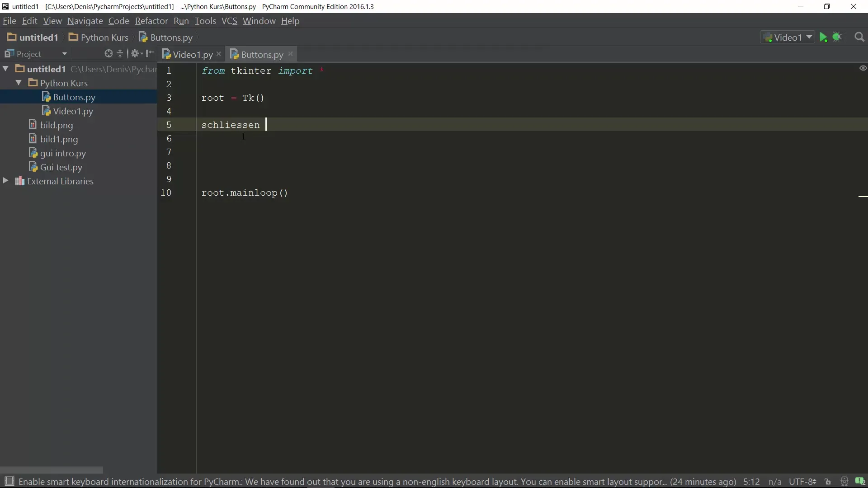The height and width of the screenshot is (488, 868).
Task: Collapse the Python Kurs folder
Action: (19, 83)
